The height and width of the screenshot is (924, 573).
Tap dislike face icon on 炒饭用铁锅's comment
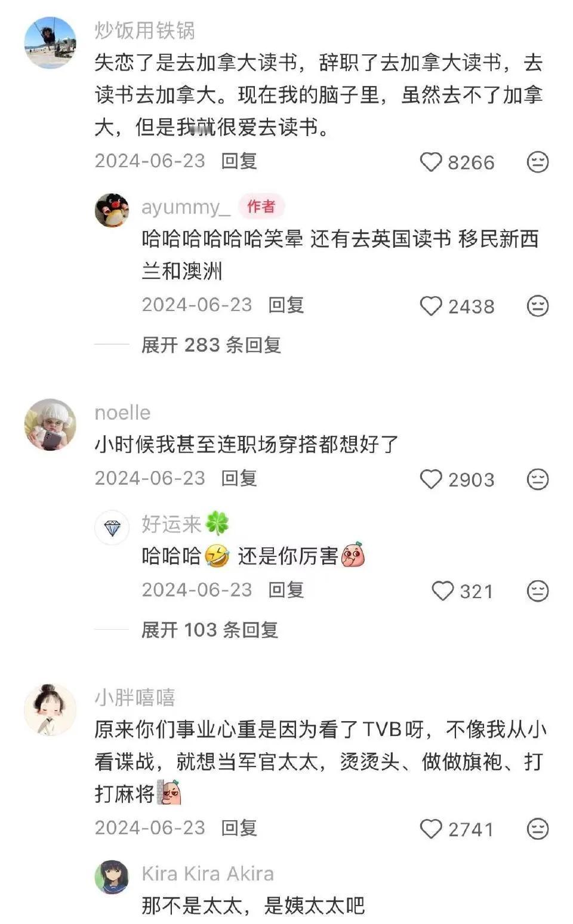(x=537, y=162)
